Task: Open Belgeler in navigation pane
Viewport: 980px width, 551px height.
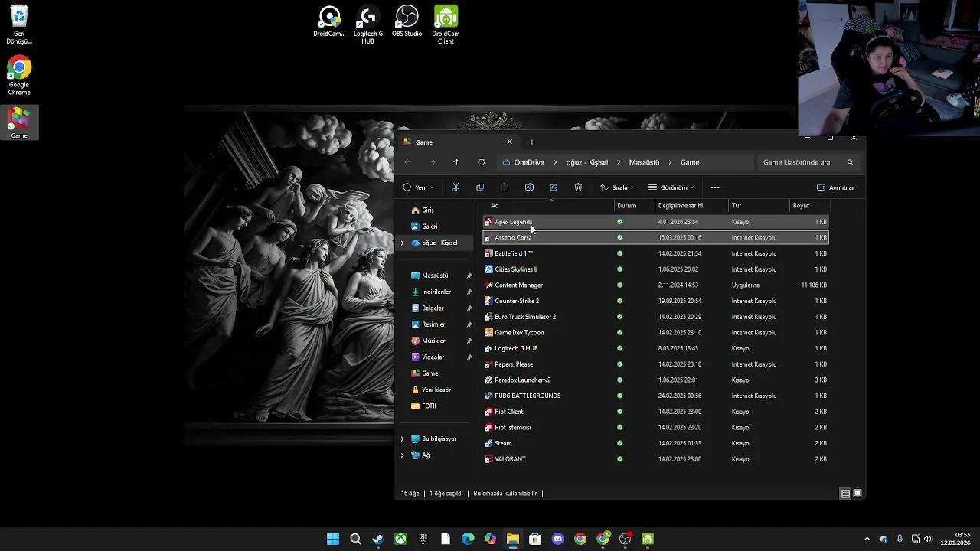Action: tap(433, 308)
